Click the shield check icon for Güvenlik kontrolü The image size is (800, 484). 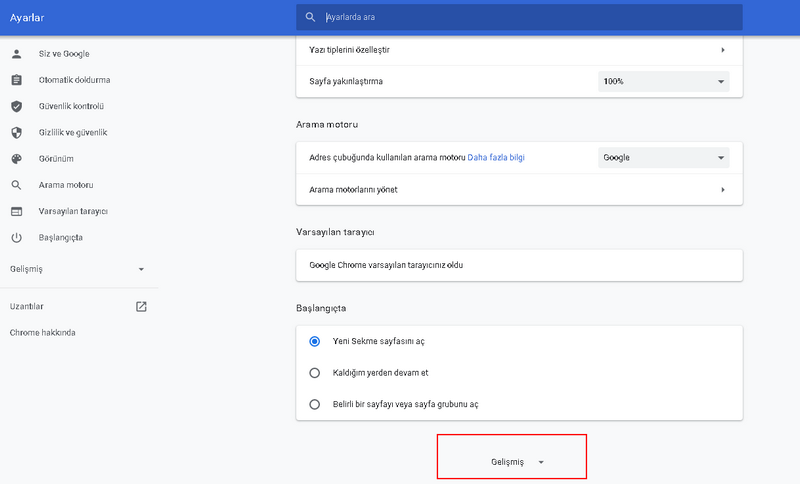[x=16, y=106]
